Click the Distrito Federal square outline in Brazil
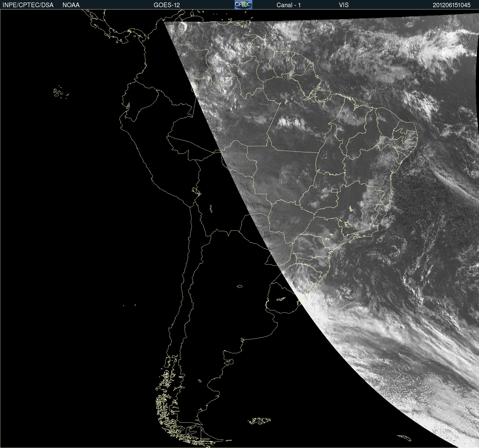This screenshot has width=479, height=448. point(334,190)
